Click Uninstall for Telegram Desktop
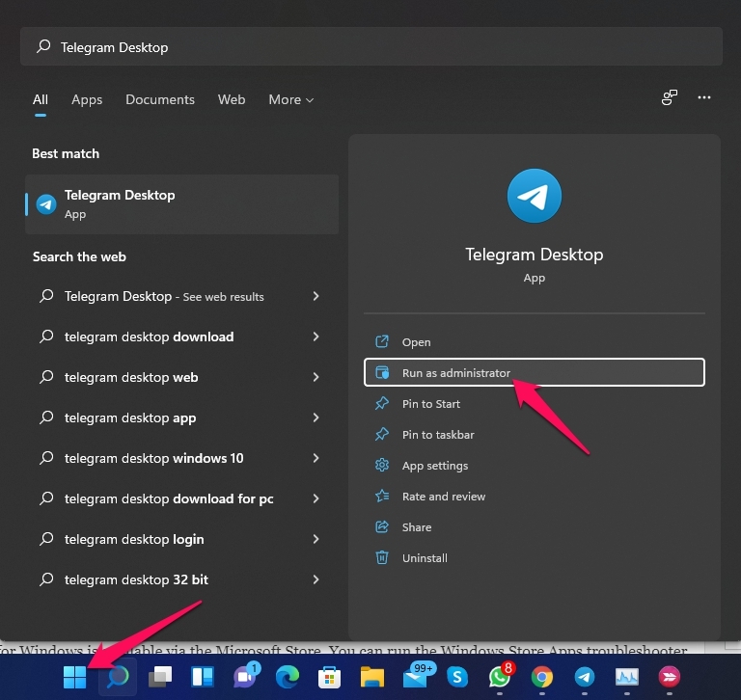741x700 pixels. [x=535, y=558]
